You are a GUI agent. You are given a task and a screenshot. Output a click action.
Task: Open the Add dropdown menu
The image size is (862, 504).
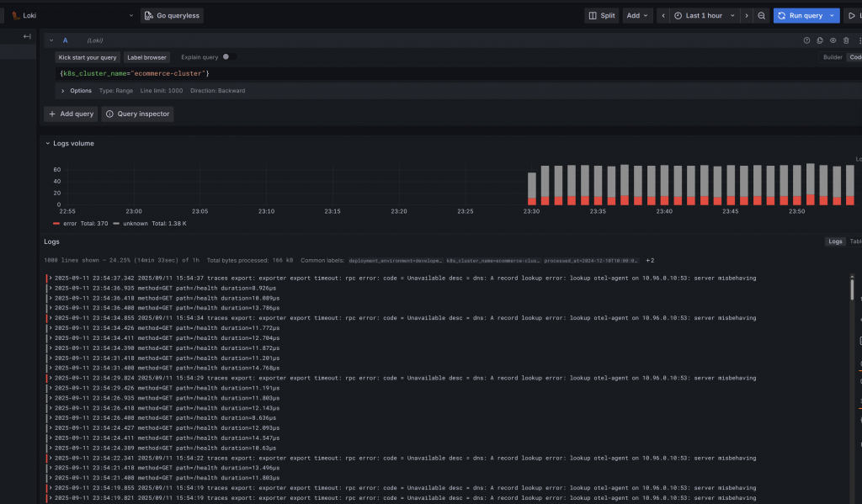tap(637, 15)
